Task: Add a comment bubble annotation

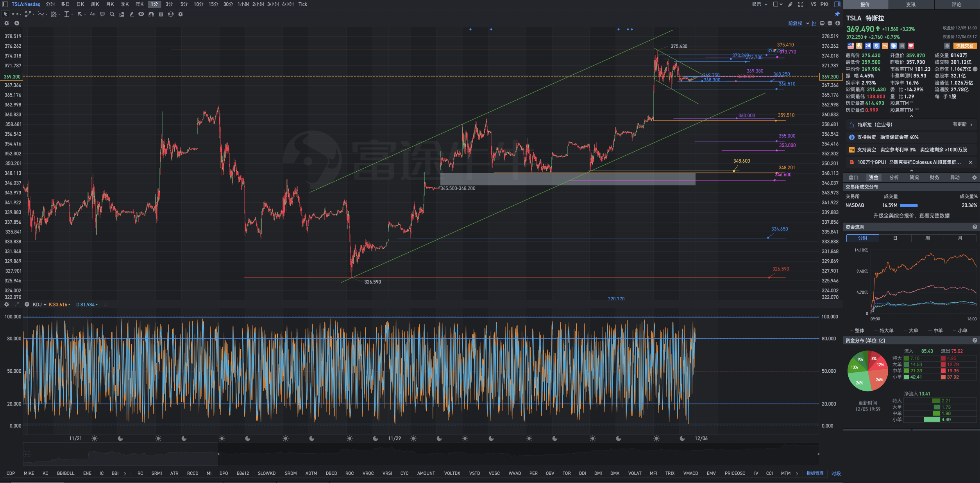Action: point(102,14)
